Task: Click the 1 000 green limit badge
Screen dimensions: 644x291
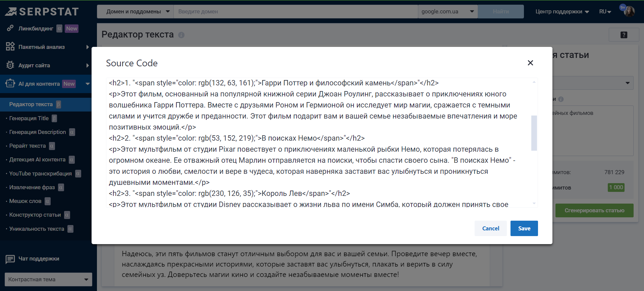Action: point(616,188)
